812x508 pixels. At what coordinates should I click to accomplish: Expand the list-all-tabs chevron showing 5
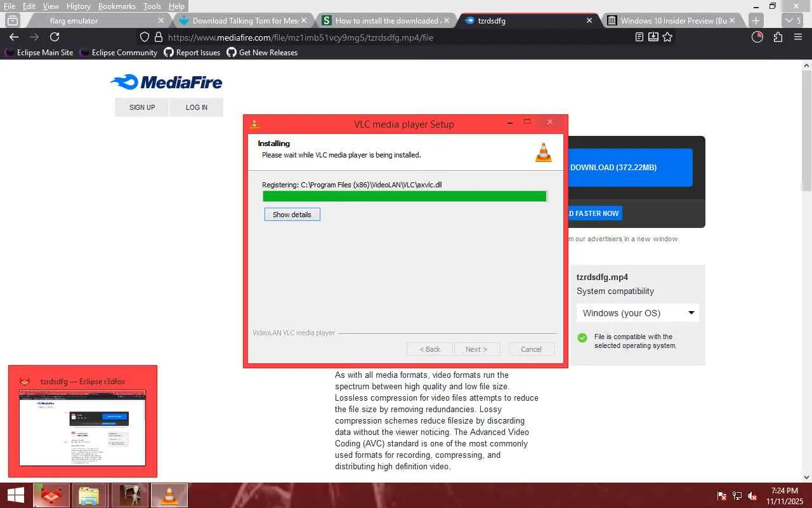794,20
